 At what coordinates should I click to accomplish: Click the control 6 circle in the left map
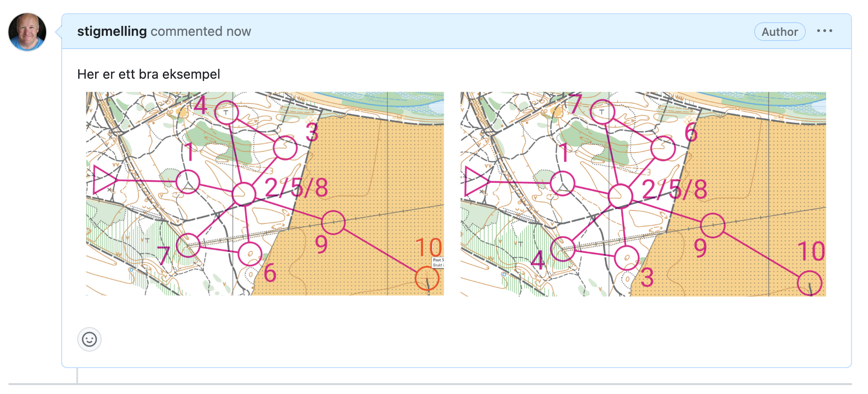[250, 254]
